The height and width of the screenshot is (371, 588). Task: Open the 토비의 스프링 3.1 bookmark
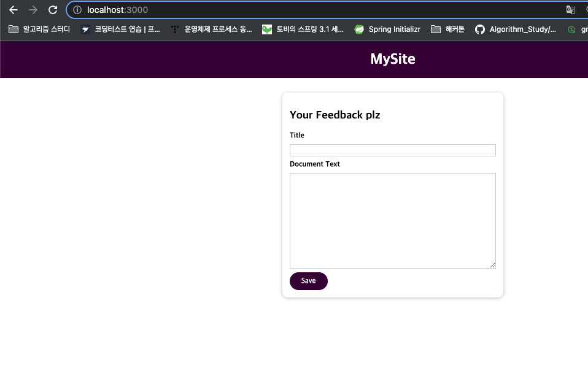click(x=303, y=29)
